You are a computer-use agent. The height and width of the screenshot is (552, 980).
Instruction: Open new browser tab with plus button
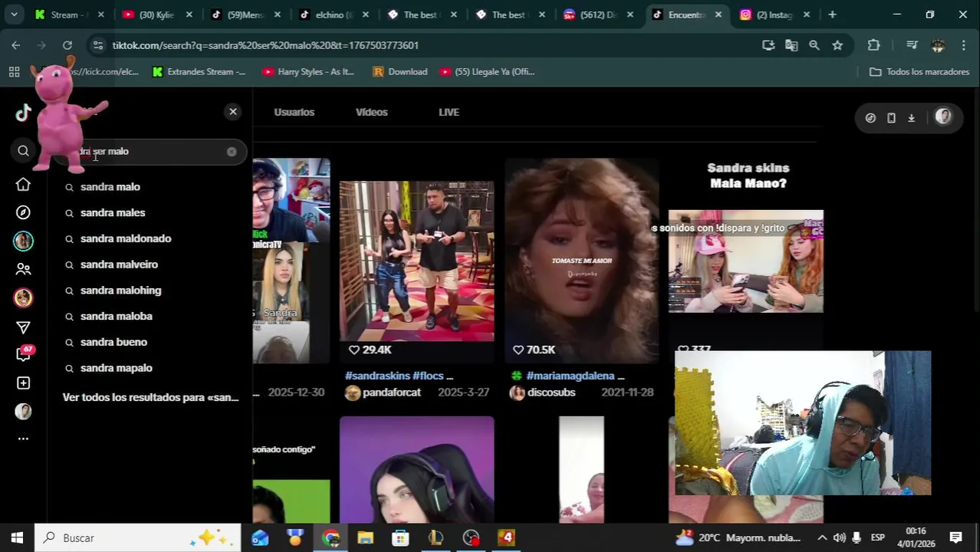[x=832, y=15]
